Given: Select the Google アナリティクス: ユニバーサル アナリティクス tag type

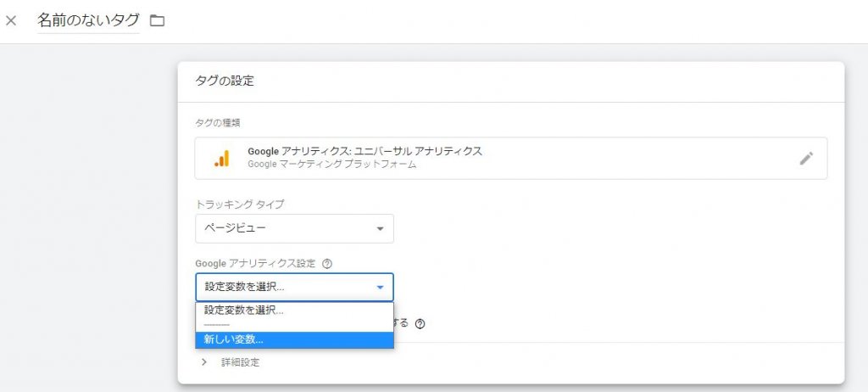Looking at the screenshot, I should [511, 159].
